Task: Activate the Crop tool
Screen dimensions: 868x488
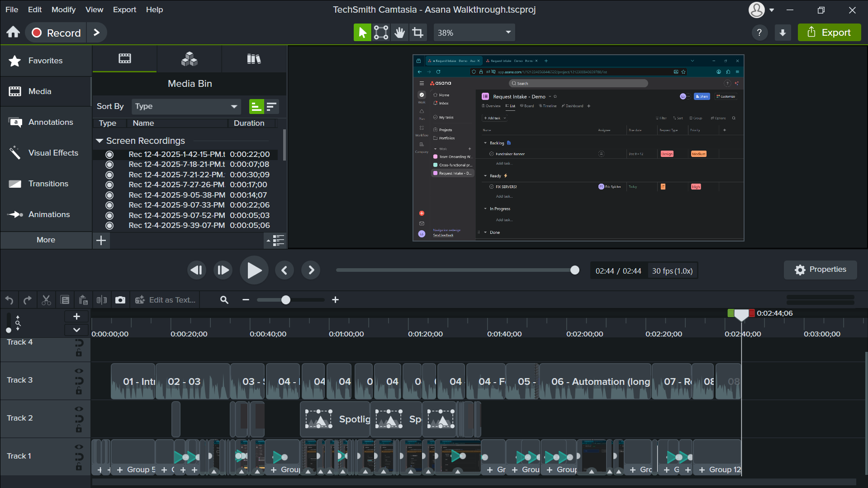Action: point(418,33)
